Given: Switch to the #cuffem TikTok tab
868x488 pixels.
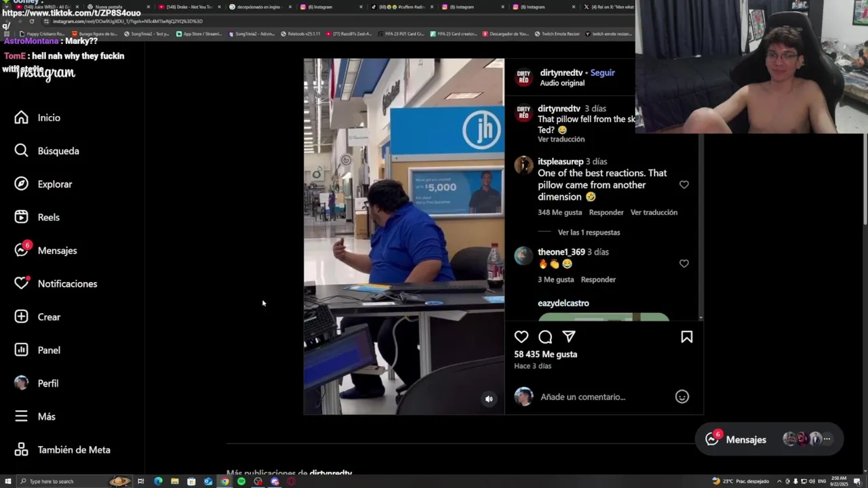Looking at the screenshot, I should pos(401,7).
